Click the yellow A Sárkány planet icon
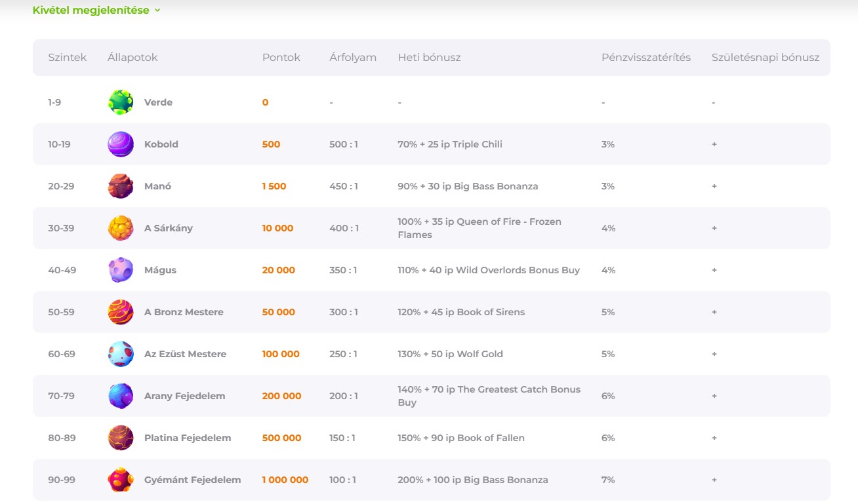The image size is (858, 504). (121, 228)
